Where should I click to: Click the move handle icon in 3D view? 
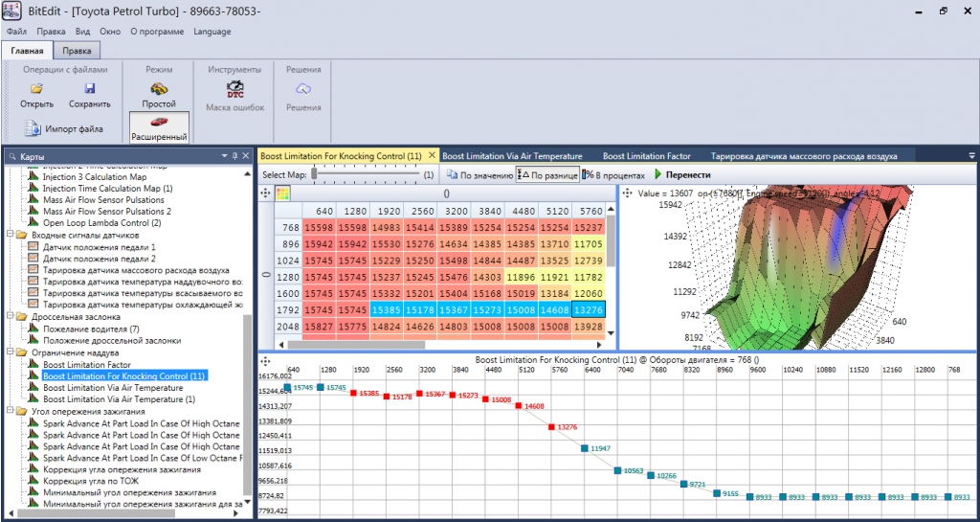tap(628, 193)
